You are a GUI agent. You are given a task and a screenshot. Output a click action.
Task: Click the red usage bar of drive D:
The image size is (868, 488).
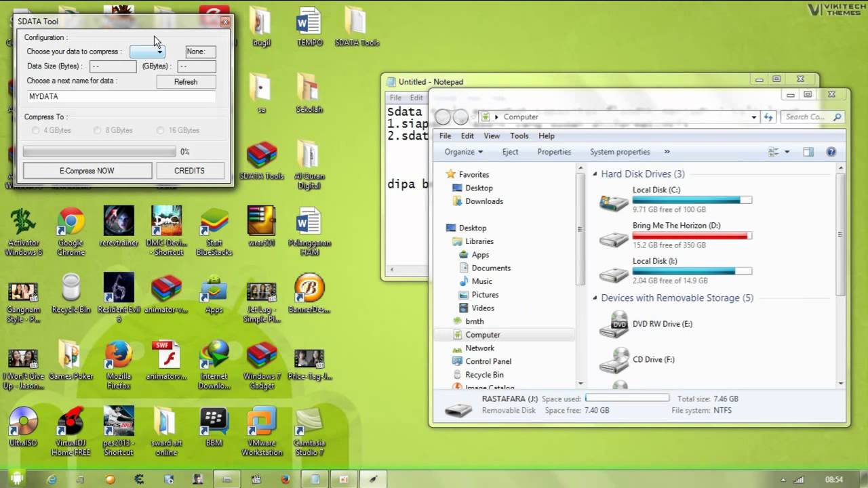point(692,236)
